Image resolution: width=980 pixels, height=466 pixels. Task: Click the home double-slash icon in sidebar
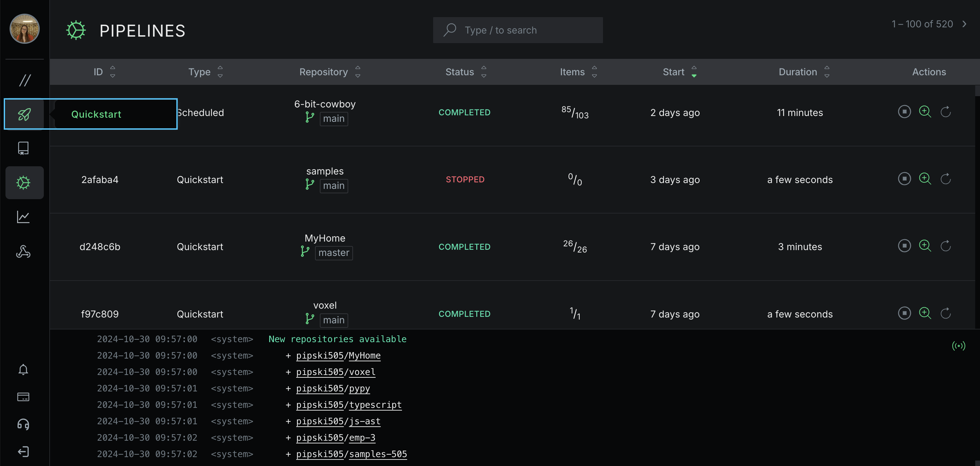(x=24, y=79)
